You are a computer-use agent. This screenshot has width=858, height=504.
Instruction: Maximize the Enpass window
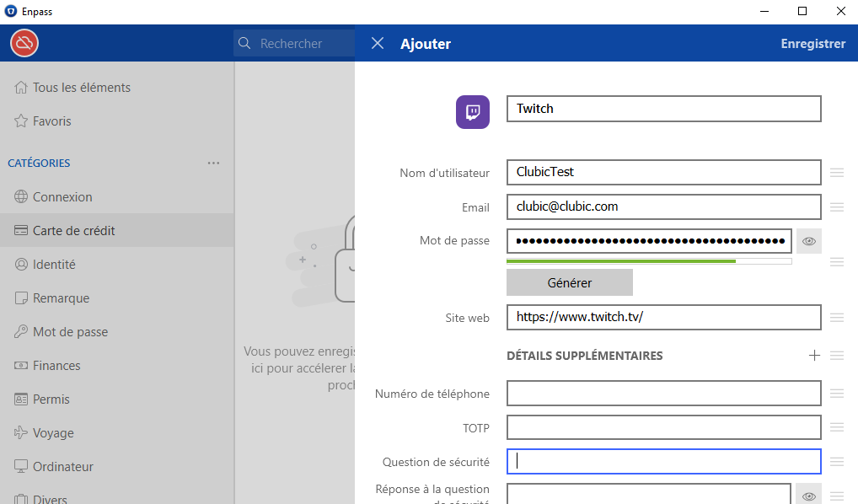point(802,11)
